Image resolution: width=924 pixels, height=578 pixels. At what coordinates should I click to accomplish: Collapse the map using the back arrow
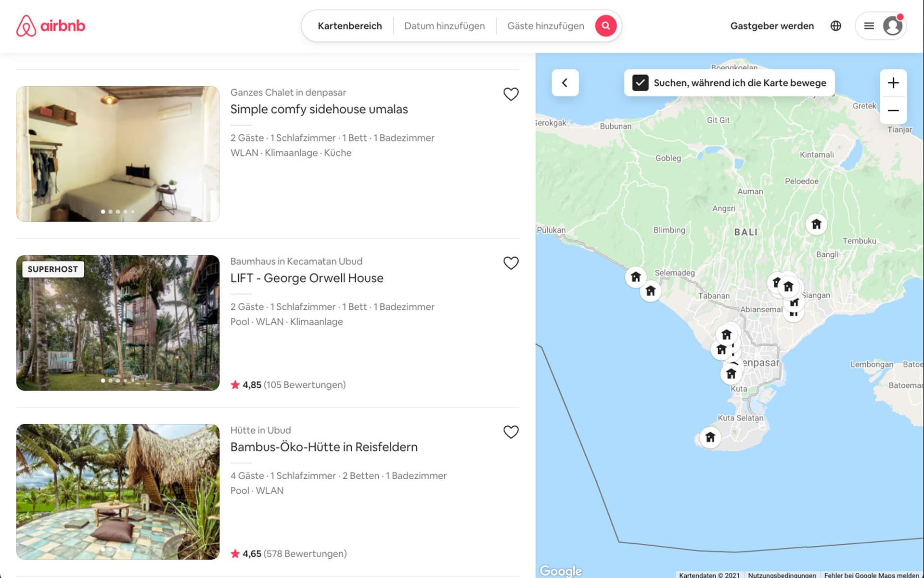565,82
